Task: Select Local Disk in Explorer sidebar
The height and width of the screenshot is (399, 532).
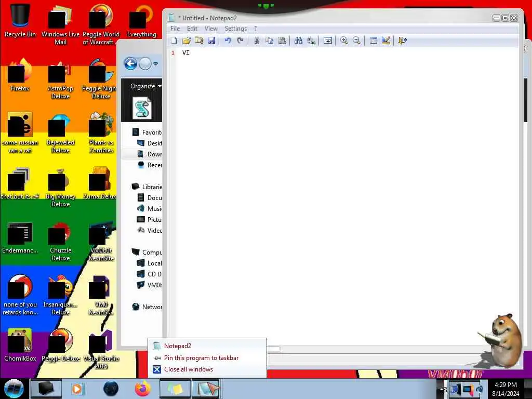Action: pos(149,263)
